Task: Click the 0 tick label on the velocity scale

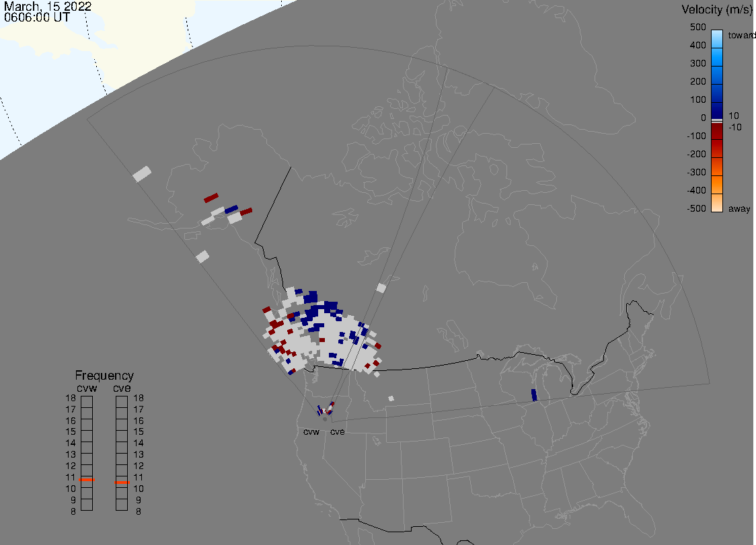Action: [x=703, y=118]
